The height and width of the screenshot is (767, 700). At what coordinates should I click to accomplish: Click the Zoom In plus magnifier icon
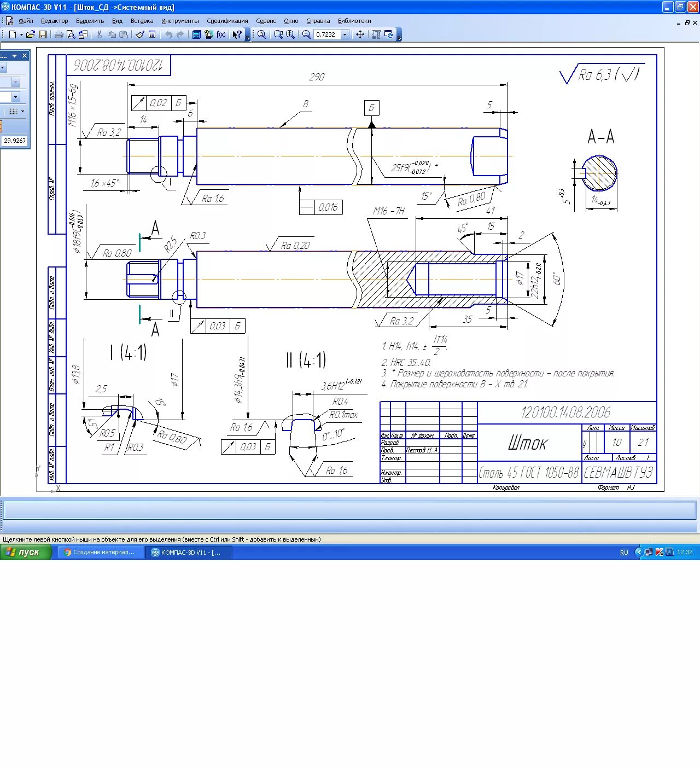tap(307, 34)
